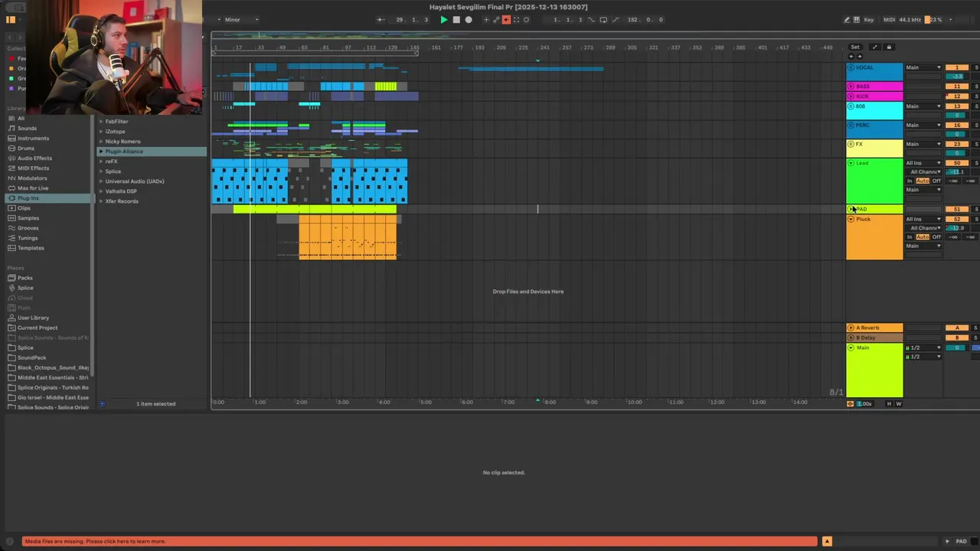Image resolution: width=980 pixels, height=551 pixels.
Task: Click the VOCAL track volume field -3.5
Action: pos(957,77)
